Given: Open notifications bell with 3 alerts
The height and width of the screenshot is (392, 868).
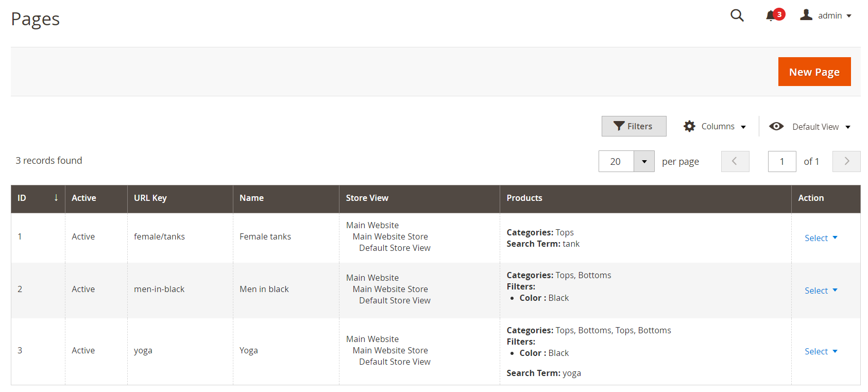Looking at the screenshot, I should (771, 15).
